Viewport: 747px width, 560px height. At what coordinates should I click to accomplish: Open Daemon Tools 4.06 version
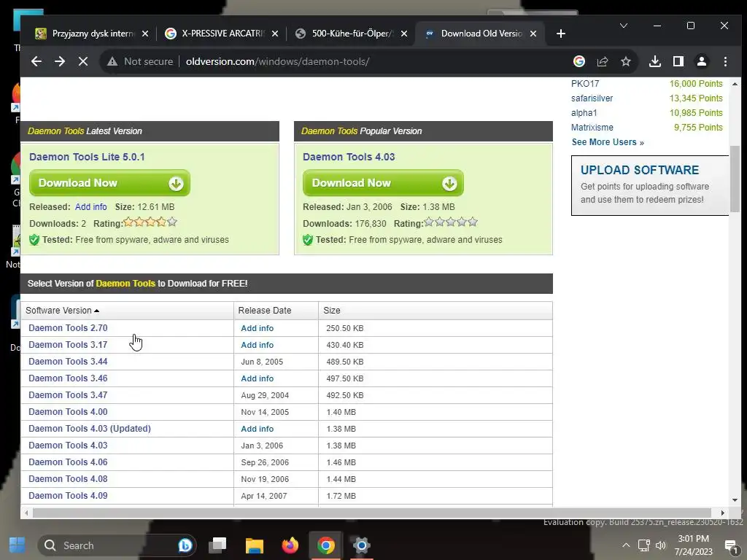click(x=68, y=462)
